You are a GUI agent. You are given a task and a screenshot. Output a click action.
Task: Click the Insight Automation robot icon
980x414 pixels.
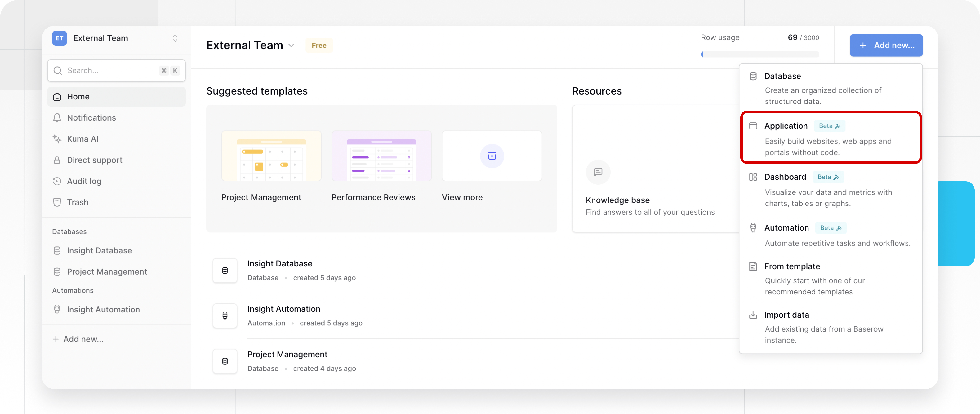(57, 310)
